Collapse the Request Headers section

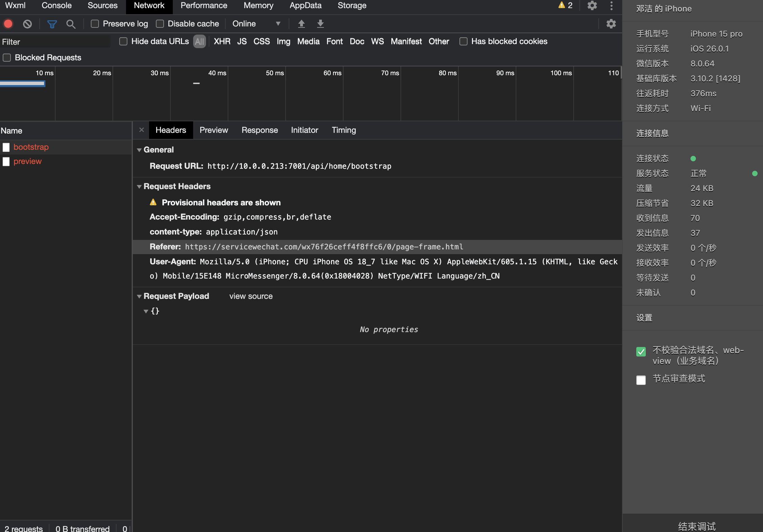point(139,186)
